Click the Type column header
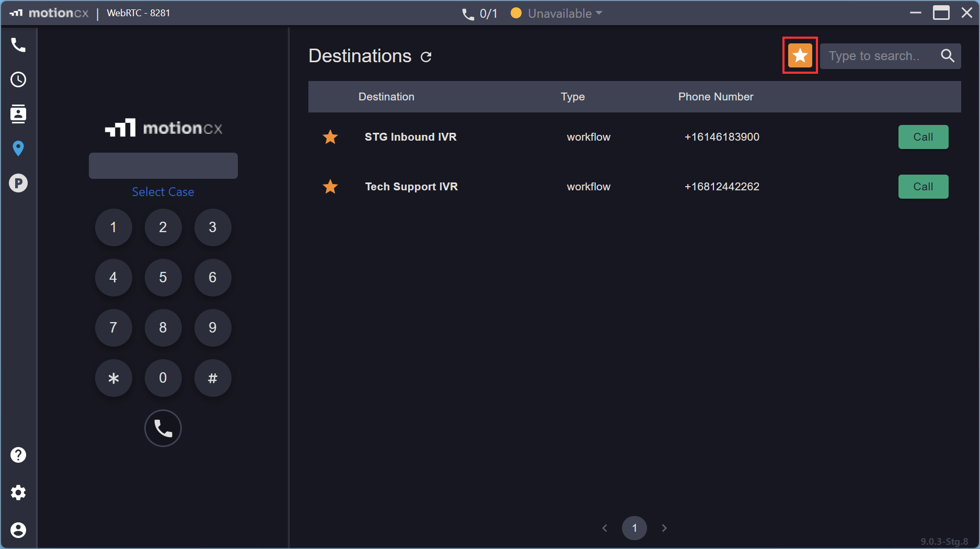The height and width of the screenshot is (549, 980). (573, 97)
